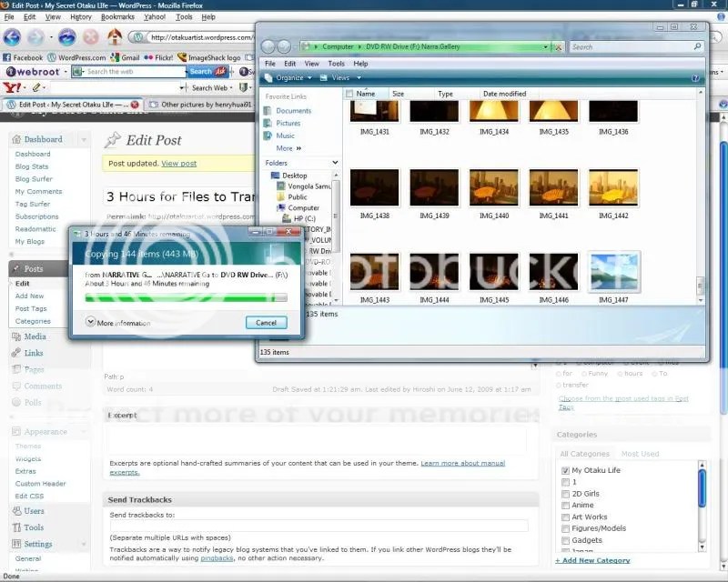Viewport: 728px width, 582px height.
Task: Expand the Dashboard menu arrow in WordPress
Action: (84, 139)
